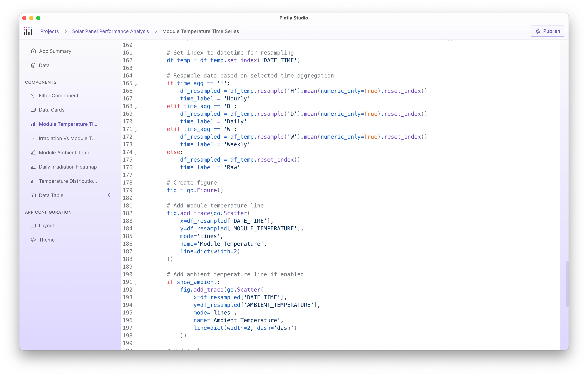
Task: Collapse the sidebar with the chevron arrow
Action: pyautogui.click(x=109, y=195)
